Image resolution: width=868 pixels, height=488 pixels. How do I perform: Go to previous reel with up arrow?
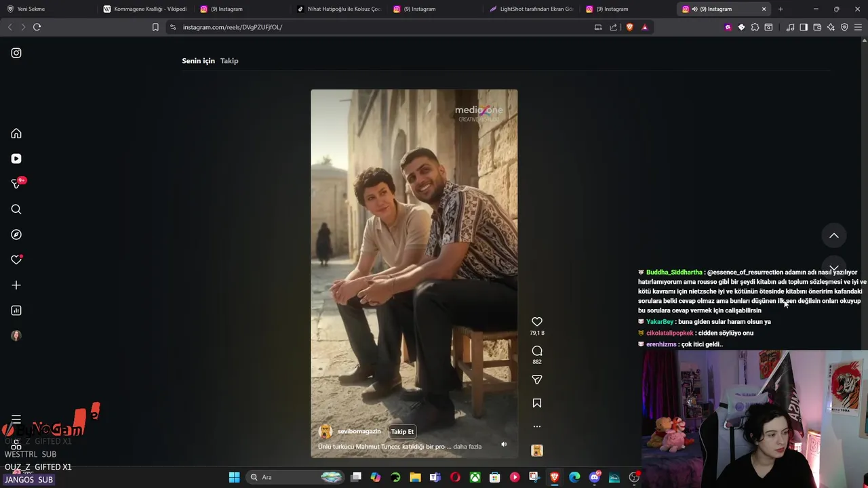point(834,236)
